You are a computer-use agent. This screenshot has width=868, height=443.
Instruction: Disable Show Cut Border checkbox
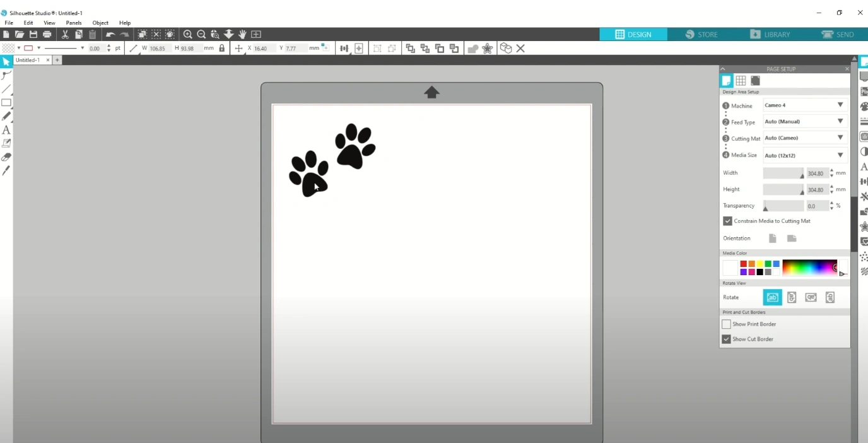tap(726, 339)
